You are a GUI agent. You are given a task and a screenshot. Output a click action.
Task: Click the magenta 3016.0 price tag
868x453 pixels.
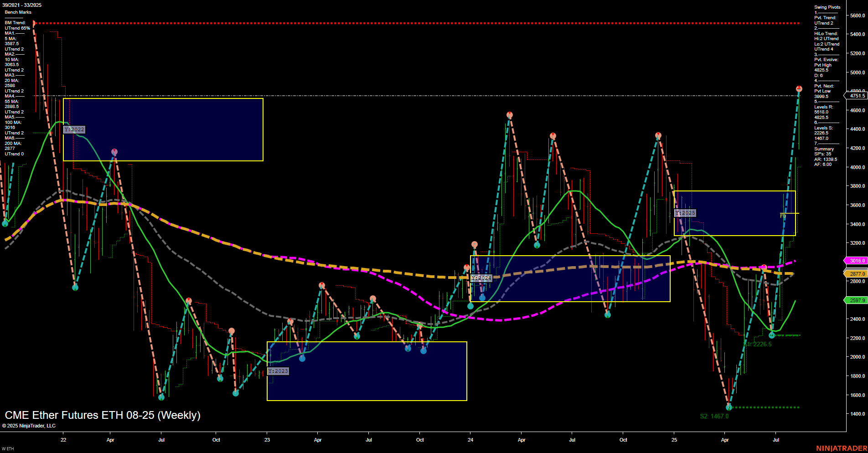click(856, 261)
